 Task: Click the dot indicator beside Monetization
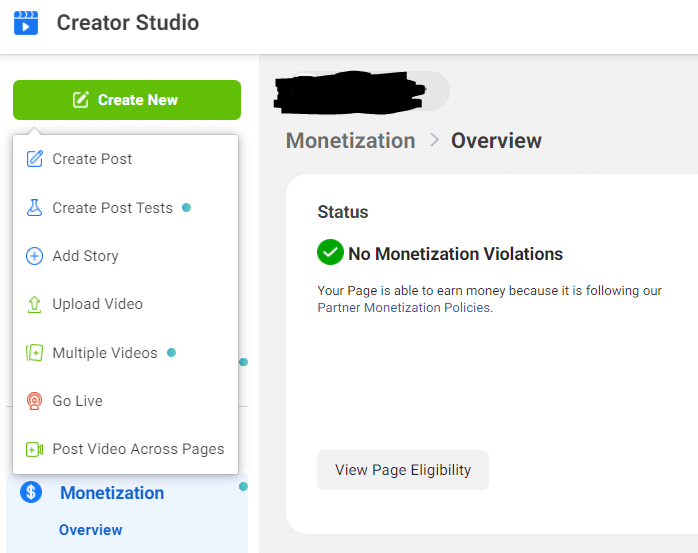pos(243,487)
